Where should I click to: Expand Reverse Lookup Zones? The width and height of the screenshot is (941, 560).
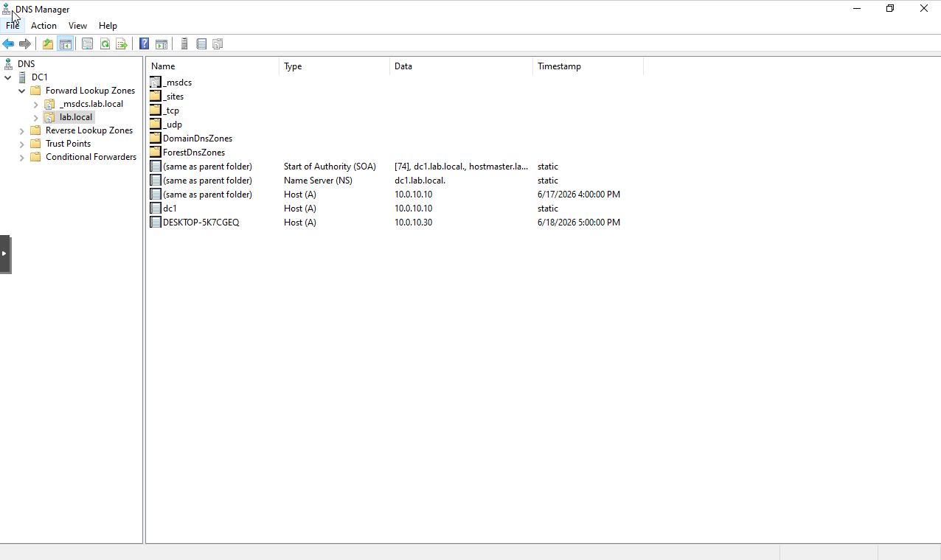pos(22,130)
